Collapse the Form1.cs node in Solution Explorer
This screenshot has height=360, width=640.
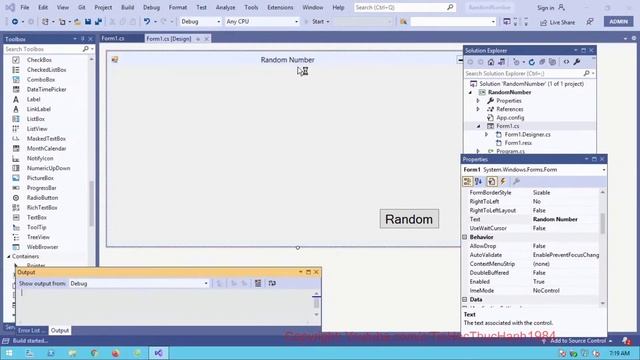point(478,126)
